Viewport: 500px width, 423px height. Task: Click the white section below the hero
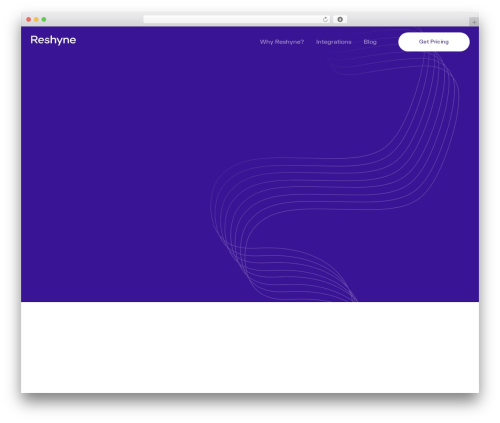click(x=250, y=347)
